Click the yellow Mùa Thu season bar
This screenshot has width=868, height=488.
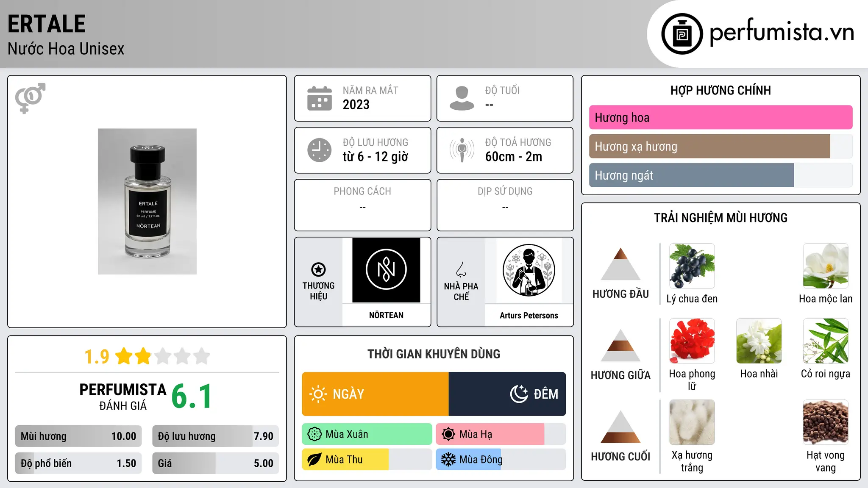[x=345, y=460]
